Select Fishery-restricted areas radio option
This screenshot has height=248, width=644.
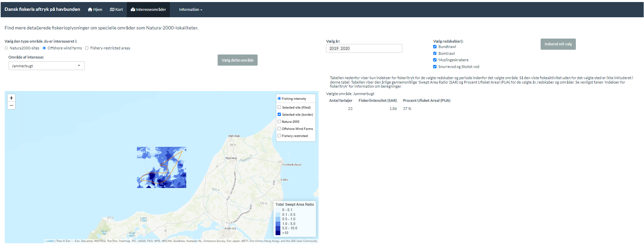coord(87,48)
